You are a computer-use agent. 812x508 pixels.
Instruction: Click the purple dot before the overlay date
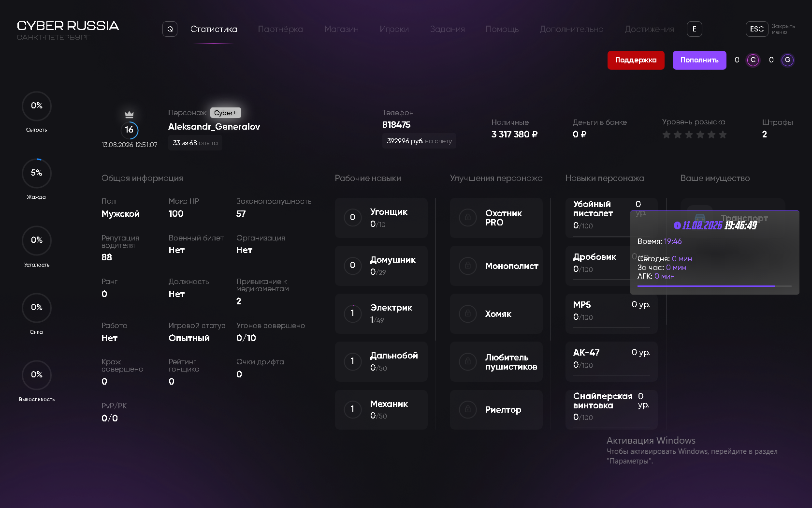click(x=677, y=225)
